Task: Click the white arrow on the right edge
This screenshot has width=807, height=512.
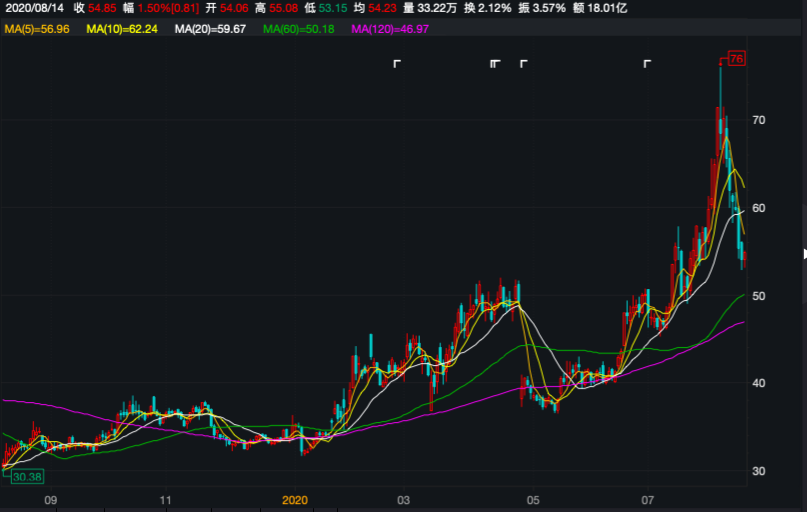Action: tap(804, 254)
